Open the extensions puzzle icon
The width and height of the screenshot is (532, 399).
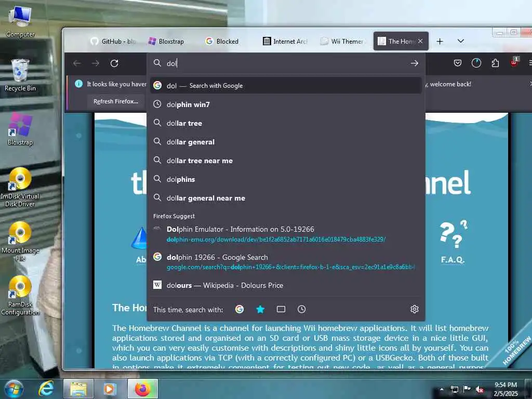[495, 63]
